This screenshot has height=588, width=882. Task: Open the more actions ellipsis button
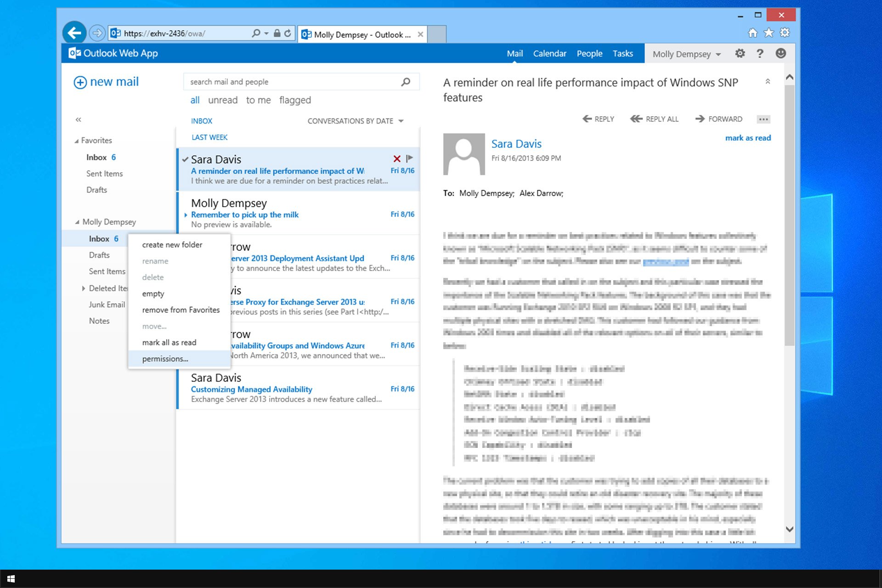coord(763,119)
